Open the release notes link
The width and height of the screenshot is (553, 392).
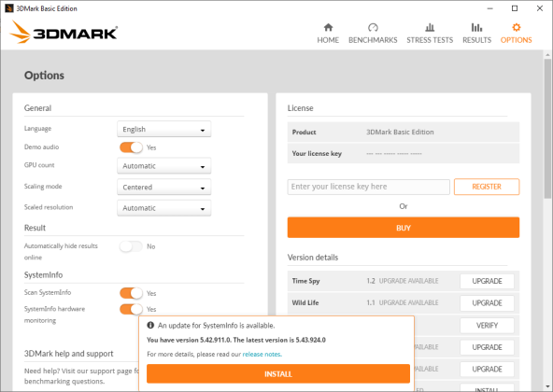262,354
